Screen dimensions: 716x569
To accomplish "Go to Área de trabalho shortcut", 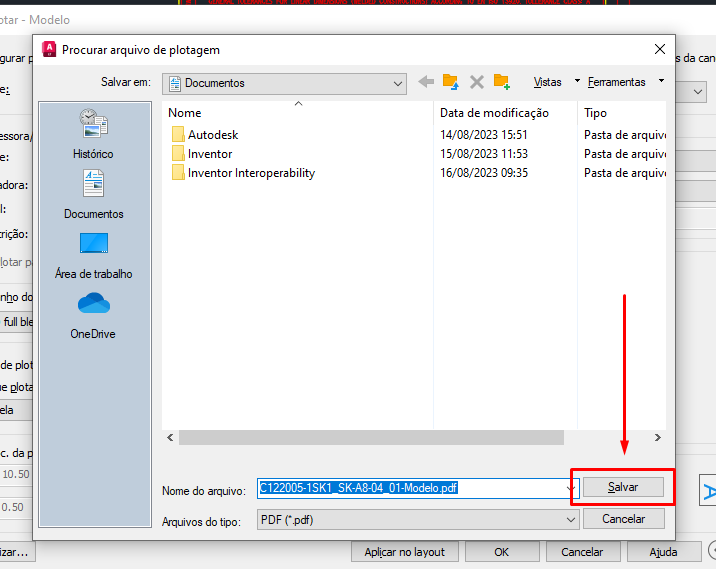I will click(x=93, y=255).
